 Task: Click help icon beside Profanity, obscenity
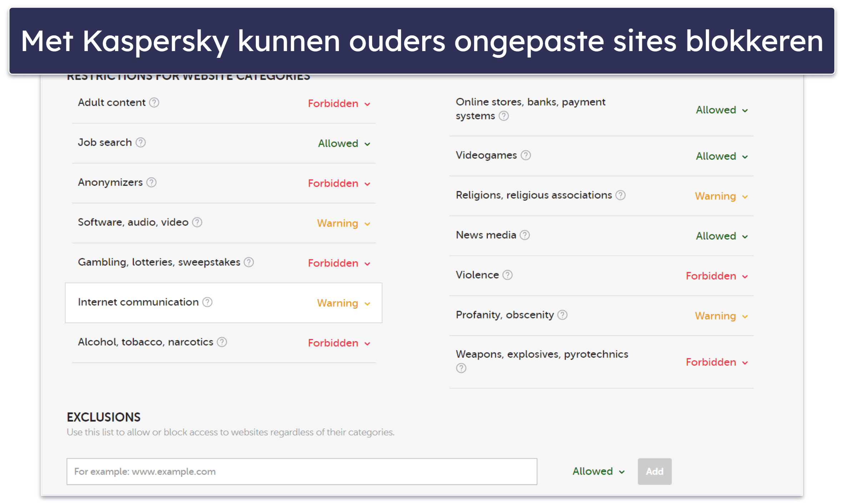tap(563, 315)
